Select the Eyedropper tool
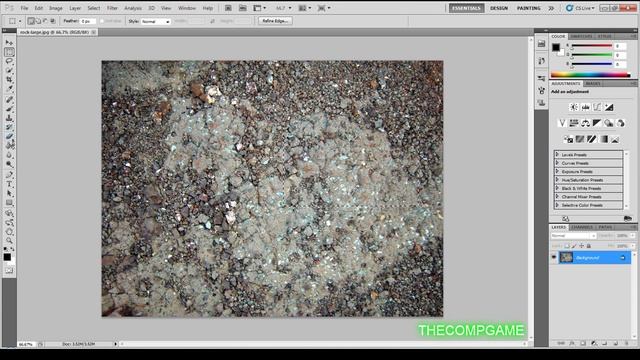 tap(9, 88)
